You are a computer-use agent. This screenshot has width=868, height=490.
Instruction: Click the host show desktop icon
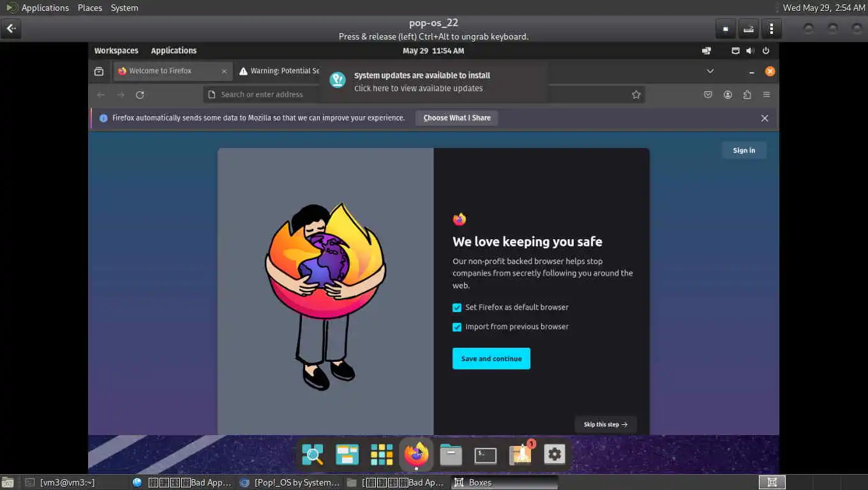(x=8, y=482)
